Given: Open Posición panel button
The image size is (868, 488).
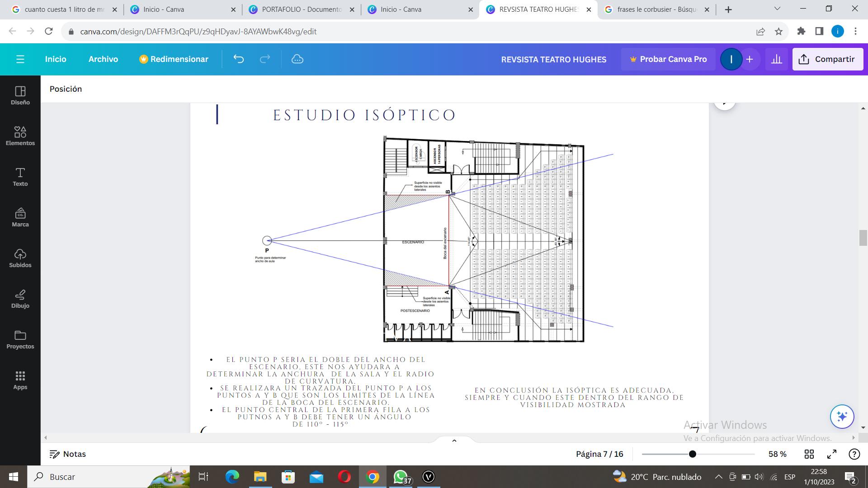Looking at the screenshot, I should pyautogui.click(x=66, y=89).
